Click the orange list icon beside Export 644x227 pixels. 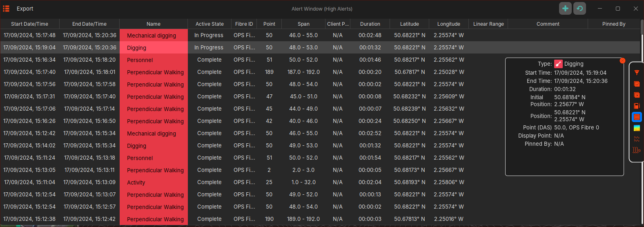(6, 9)
